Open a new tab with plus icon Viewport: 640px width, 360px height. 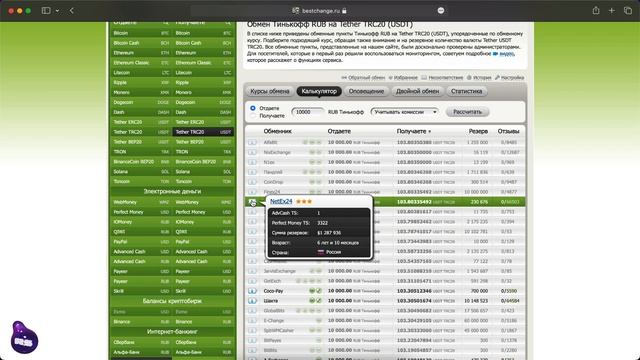click(x=611, y=11)
